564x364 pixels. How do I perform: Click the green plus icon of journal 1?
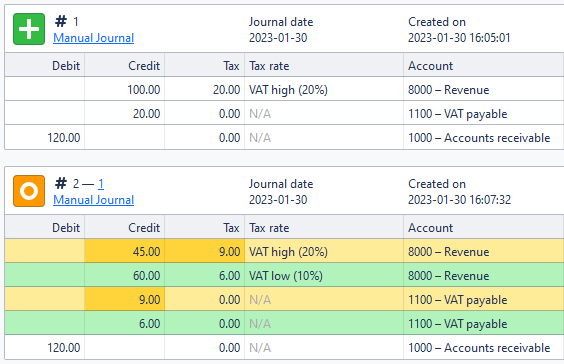29,29
